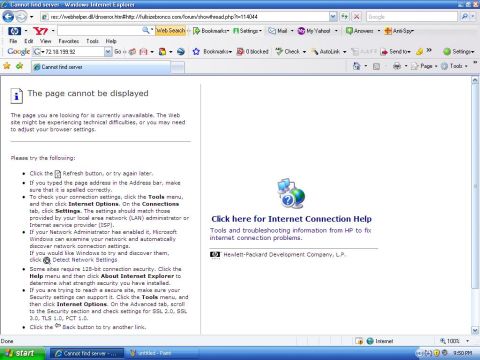This screenshot has height=360, width=480.
Task: Open the command bar Tools dropdown
Action: pyautogui.click(x=454, y=66)
